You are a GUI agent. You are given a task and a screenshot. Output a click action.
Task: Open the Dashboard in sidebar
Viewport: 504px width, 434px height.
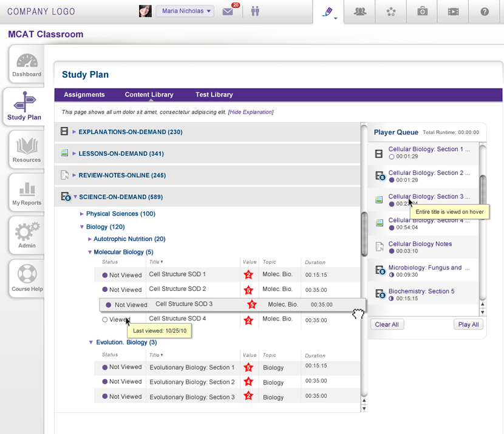tap(26, 67)
